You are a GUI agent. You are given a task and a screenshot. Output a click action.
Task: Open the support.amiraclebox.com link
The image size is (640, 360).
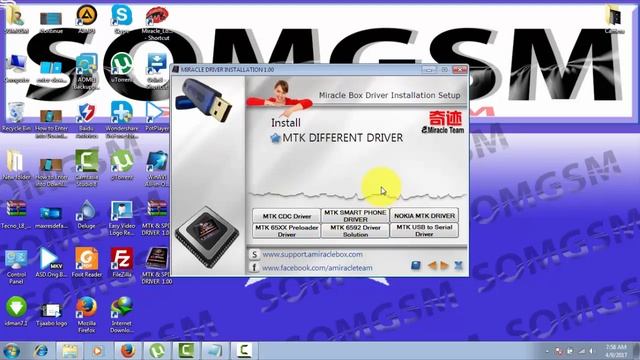312,254
